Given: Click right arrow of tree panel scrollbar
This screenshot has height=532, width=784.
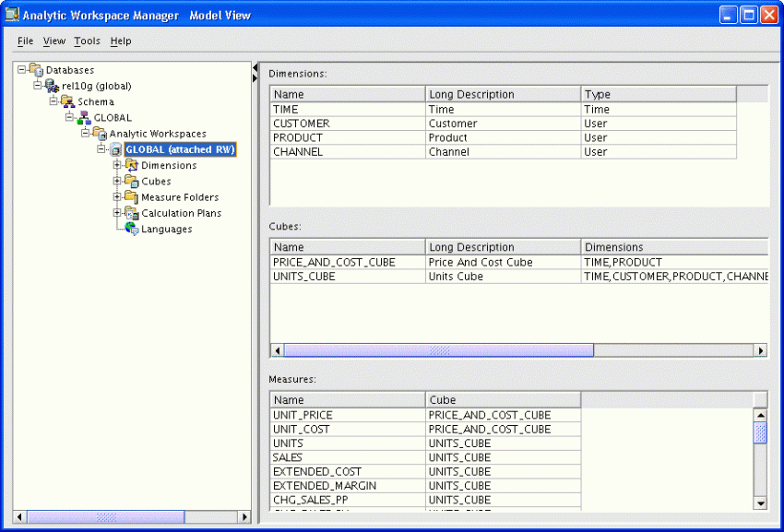Looking at the screenshot, I should coord(244,517).
